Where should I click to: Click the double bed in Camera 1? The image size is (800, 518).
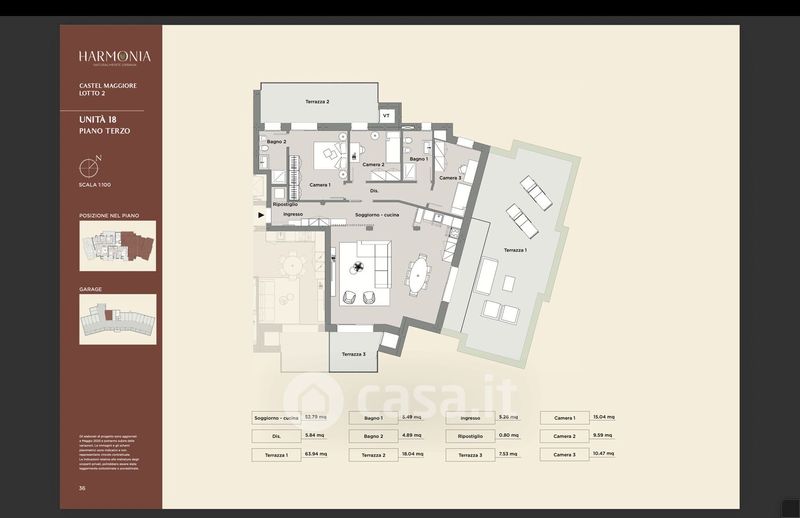[x=327, y=157]
